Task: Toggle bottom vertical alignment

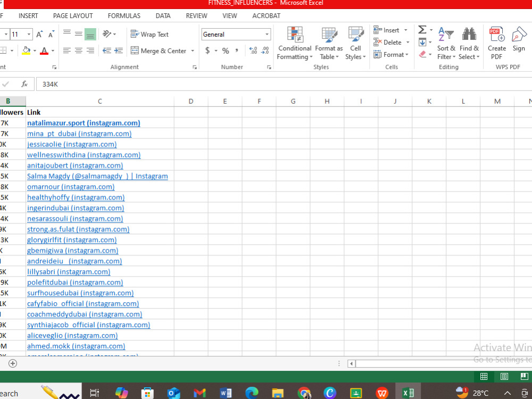Action: (x=90, y=34)
